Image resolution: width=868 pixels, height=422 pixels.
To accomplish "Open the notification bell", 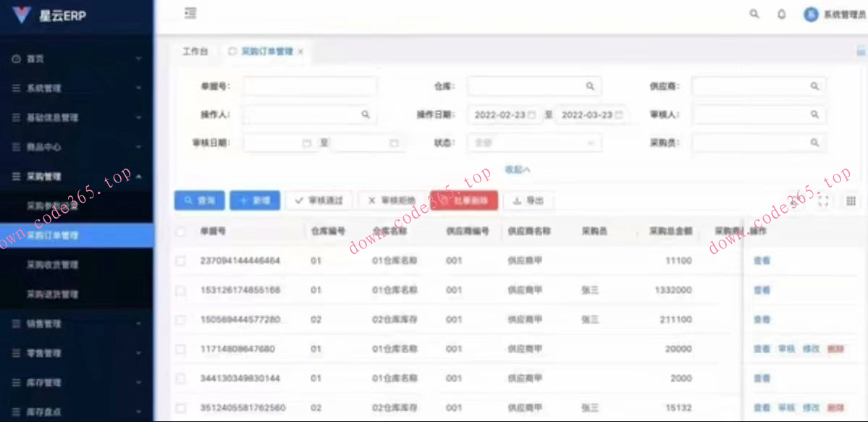I will tap(781, 14).
